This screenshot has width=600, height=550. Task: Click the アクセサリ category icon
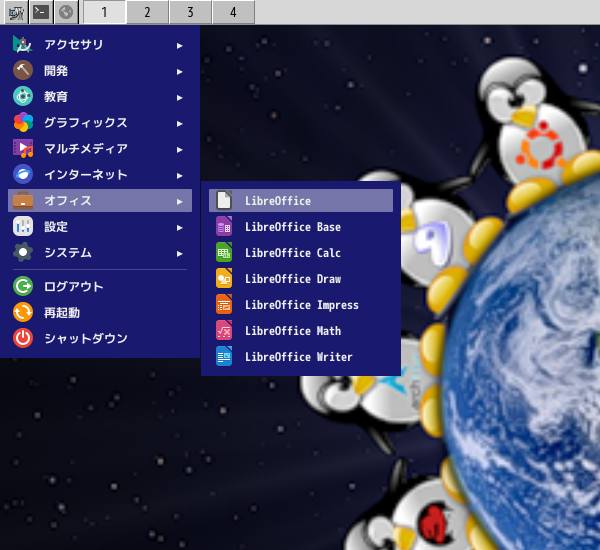pyautogui.click(x=23, y=45)
